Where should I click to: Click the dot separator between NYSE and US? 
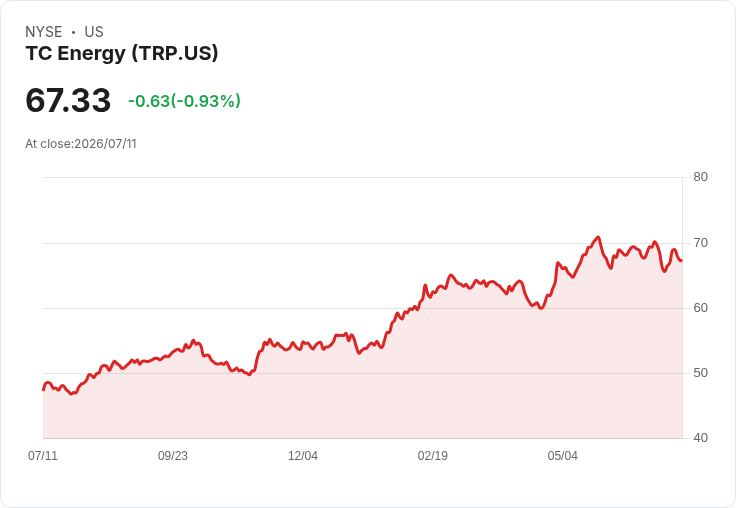pos(73,32)
